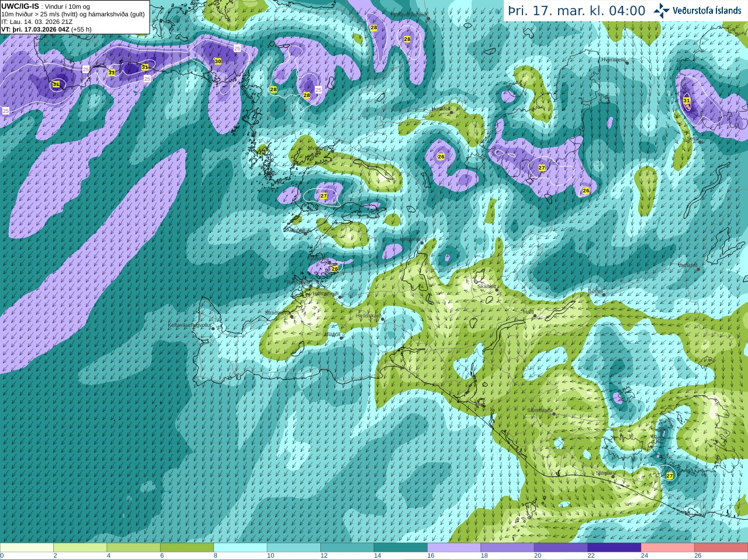
Task: Click the date heading Þri. 17. mar. kl. 04:00
Action: [x=577, y=11]
